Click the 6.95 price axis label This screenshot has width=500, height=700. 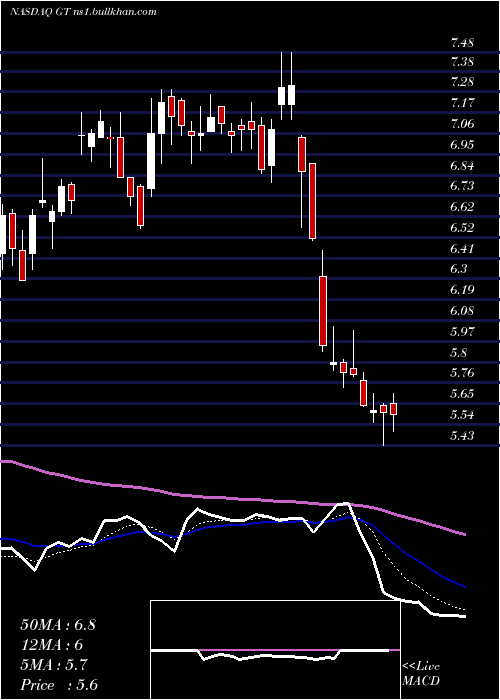tap(462, 145)
